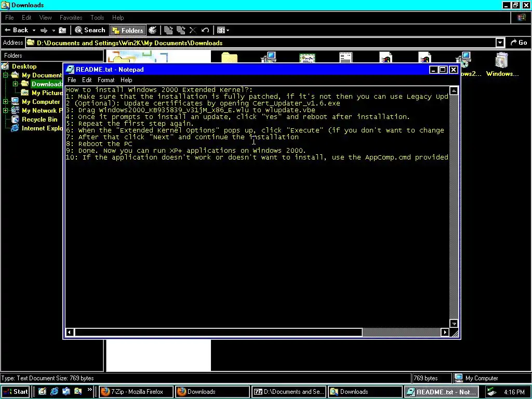Click Notepad horizontal scroll left arrow
532x399 pixels.
pyautogui.click(x=69, y=332)
